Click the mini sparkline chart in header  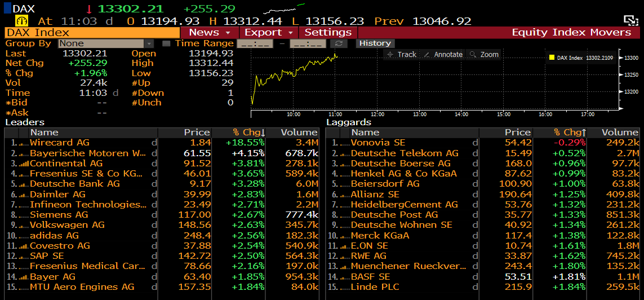(285, 8)
